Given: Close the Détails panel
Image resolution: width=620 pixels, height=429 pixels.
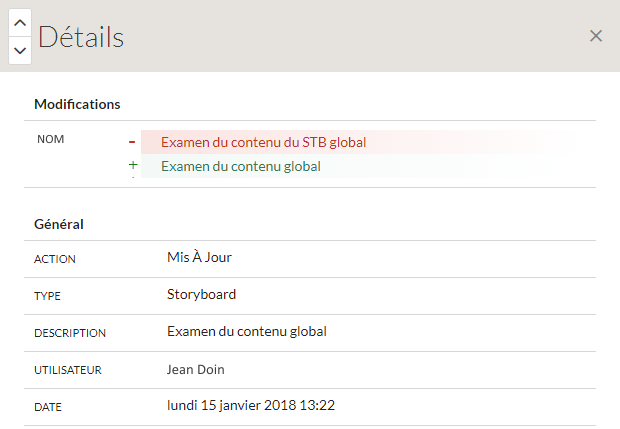Looking at the screenshot, I should click(595, 36).
